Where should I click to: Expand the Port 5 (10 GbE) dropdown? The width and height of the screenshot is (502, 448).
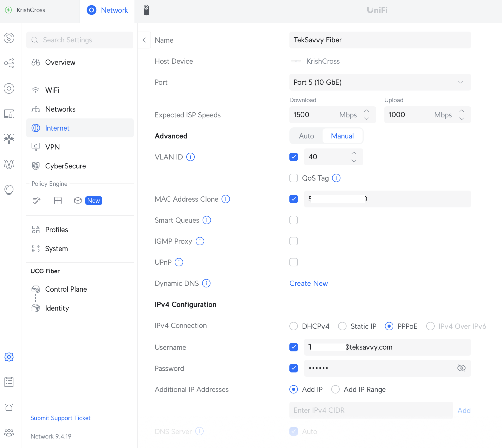tap(380, 82)
